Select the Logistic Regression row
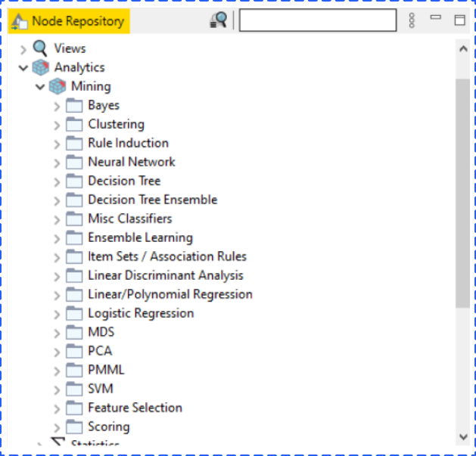Image resolution: width=476 pixels, height=456 pixels. coord(141,313)
